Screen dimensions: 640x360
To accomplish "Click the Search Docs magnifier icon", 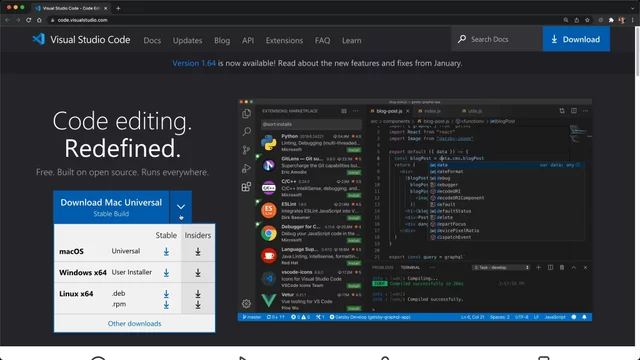I will coord(462,39).
